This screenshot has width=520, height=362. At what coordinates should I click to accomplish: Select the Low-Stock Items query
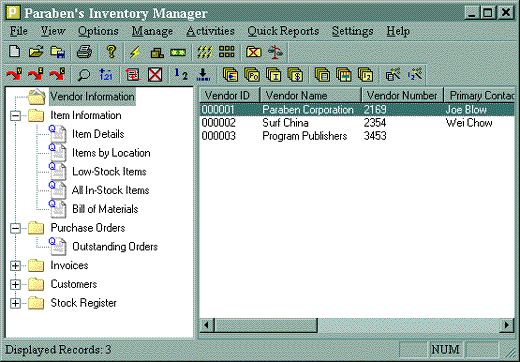point(109,172)
